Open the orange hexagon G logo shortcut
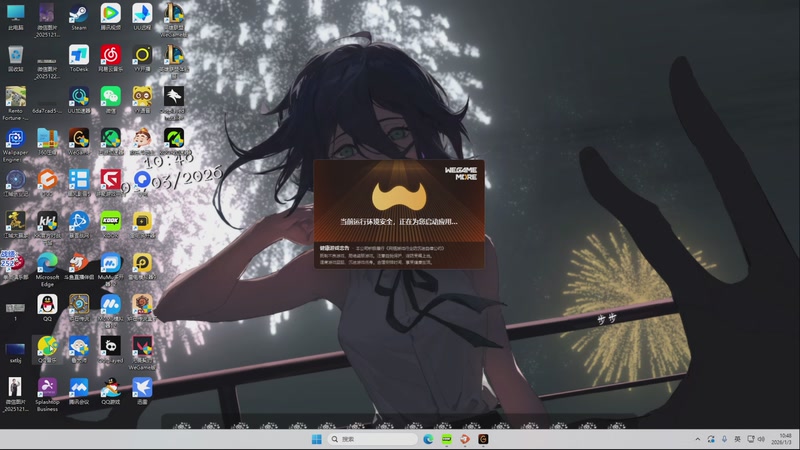The width and height of the screenshot is (800, 450). (x=47, y=183)
